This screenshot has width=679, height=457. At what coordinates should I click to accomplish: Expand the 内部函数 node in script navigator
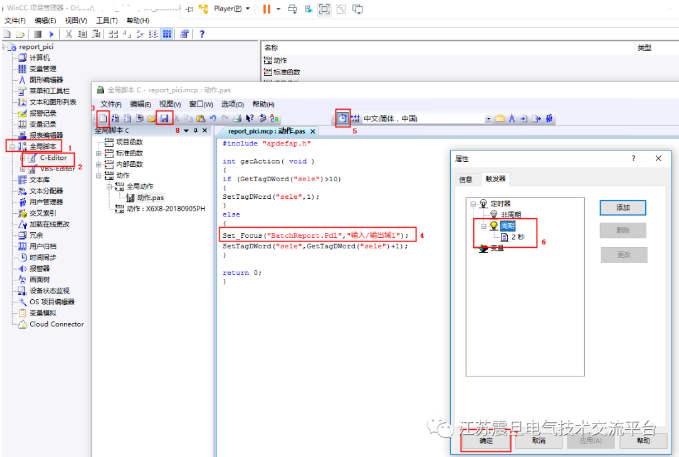99,164
